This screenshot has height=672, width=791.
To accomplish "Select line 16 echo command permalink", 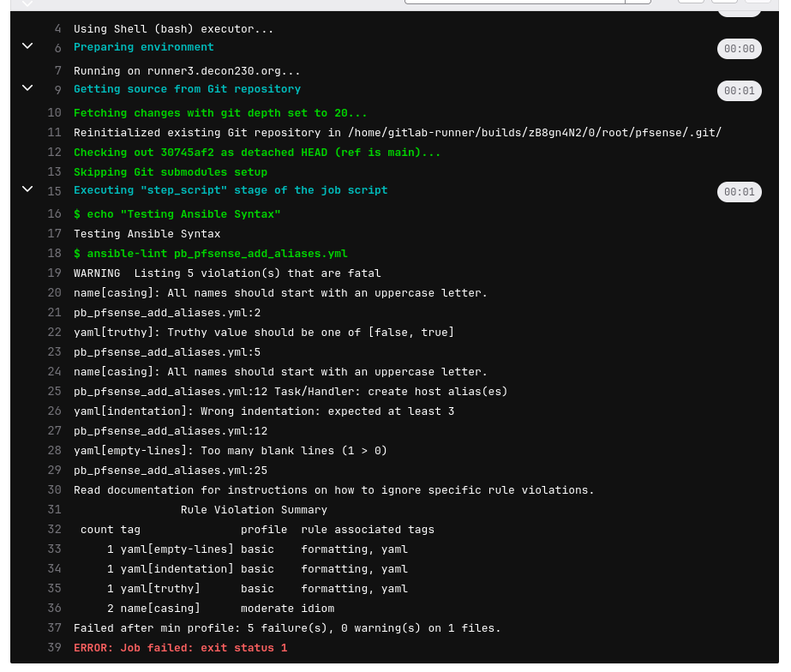I will point(54,213).
